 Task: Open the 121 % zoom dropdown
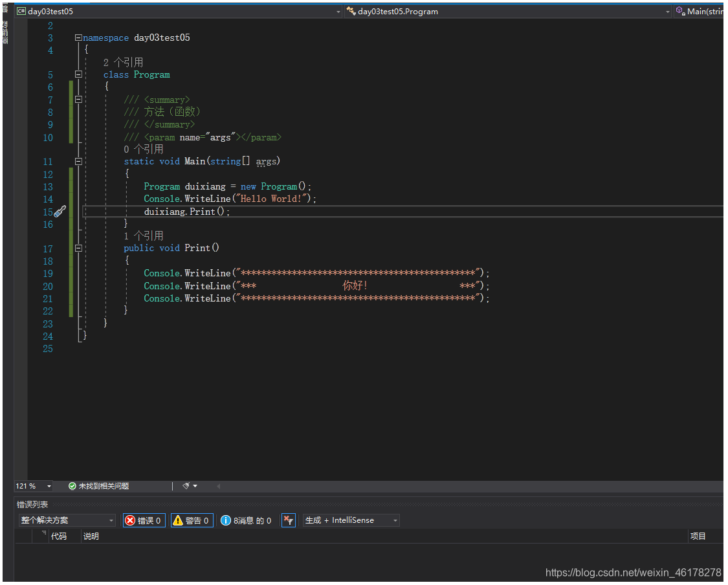tap(49, 487)
